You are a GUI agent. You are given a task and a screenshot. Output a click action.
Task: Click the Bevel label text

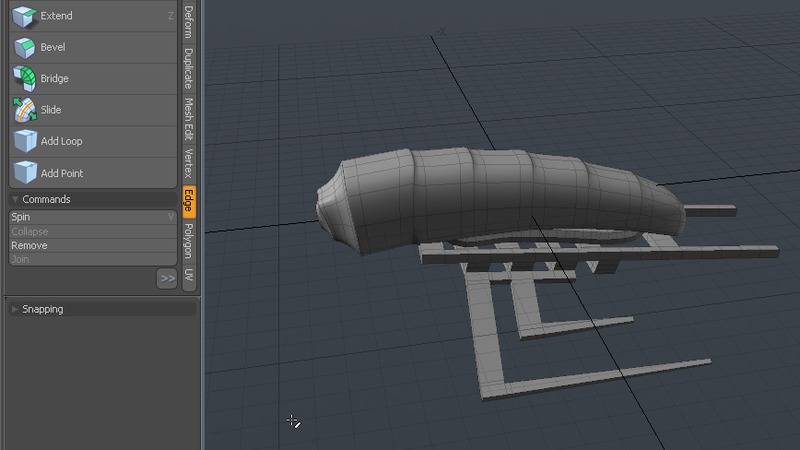coord(53,47)
